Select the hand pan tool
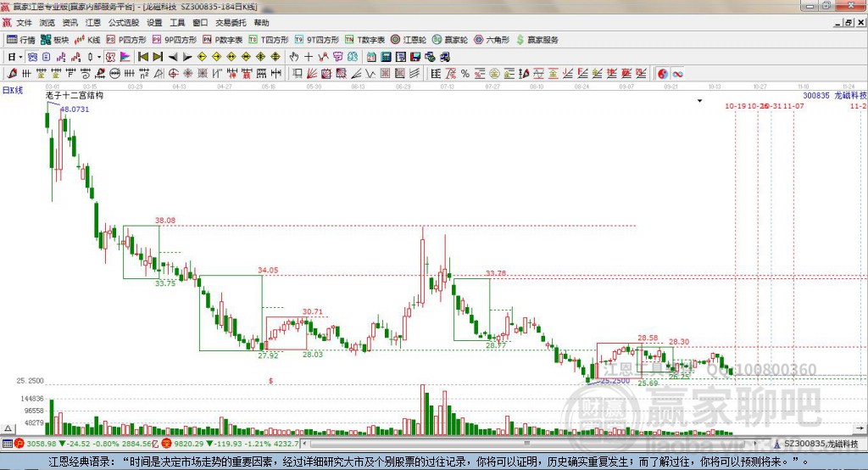 pyautogui.click(x=293, y=57)
